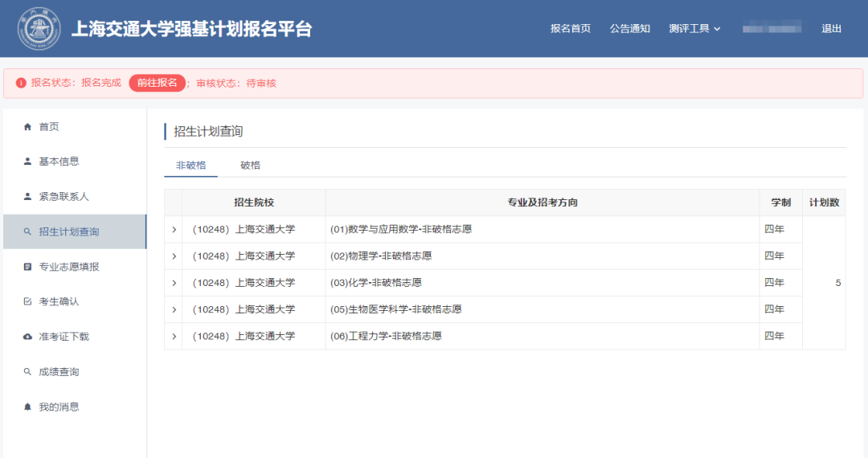
Task: Click the bell icon beside 我的消息
Action: pyautogui.click(x=28, y=407)
